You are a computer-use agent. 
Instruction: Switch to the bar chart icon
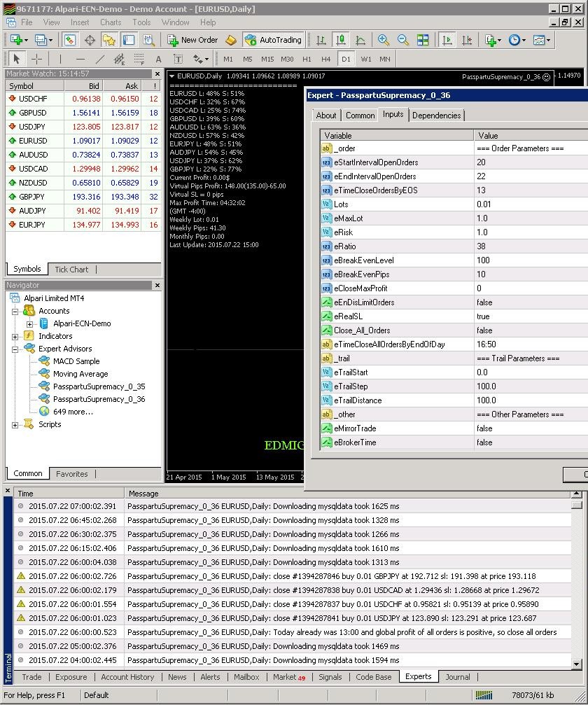point(321,40)
